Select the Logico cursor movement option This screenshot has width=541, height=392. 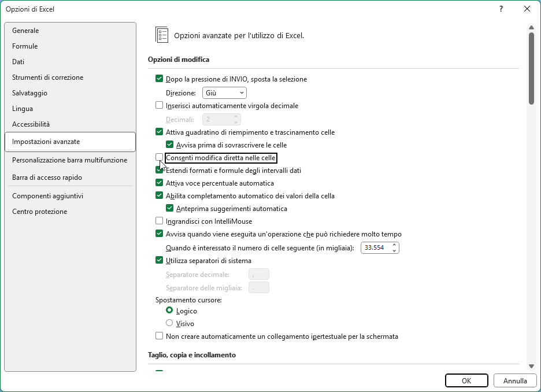(169, 310)
